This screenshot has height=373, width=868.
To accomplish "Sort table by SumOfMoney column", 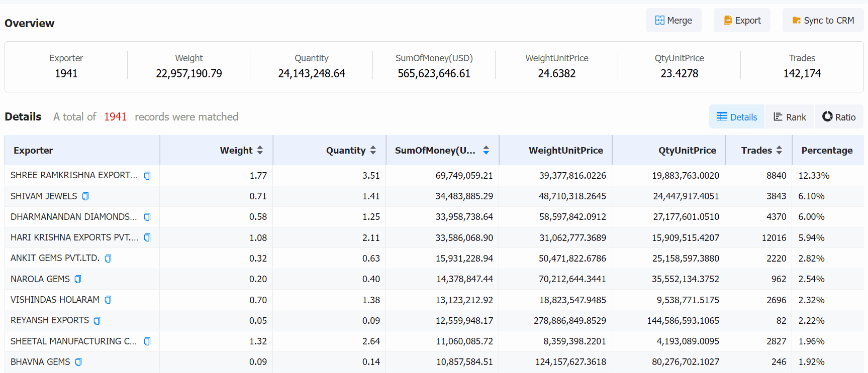I will pos(486,150).
